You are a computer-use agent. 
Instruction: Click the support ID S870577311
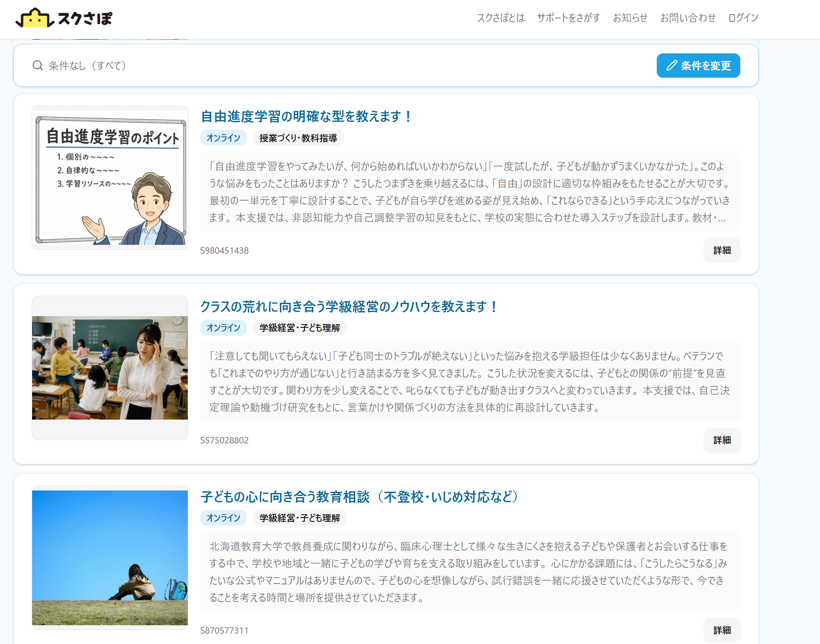(x=225, y=631)
